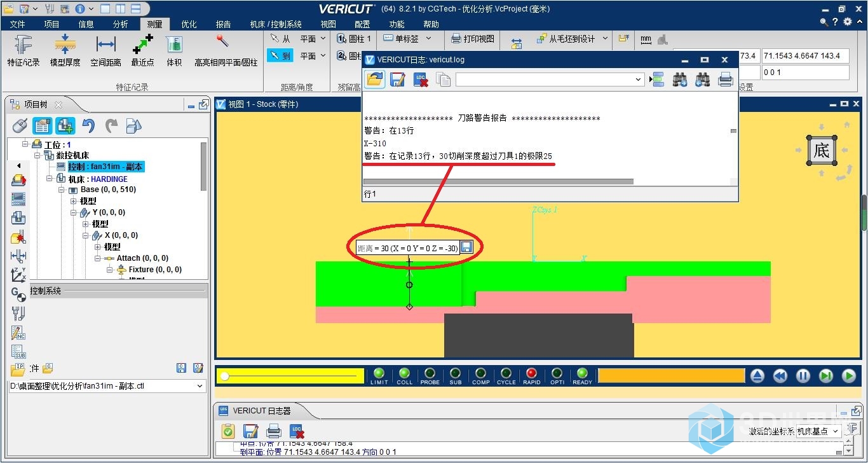Click the 0 0 1 direction input field

click(x=806, y=72)
